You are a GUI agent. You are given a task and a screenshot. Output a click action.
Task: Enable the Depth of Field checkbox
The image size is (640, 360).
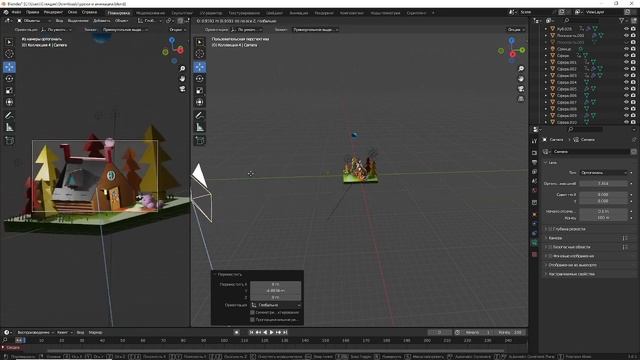point(550,229)
